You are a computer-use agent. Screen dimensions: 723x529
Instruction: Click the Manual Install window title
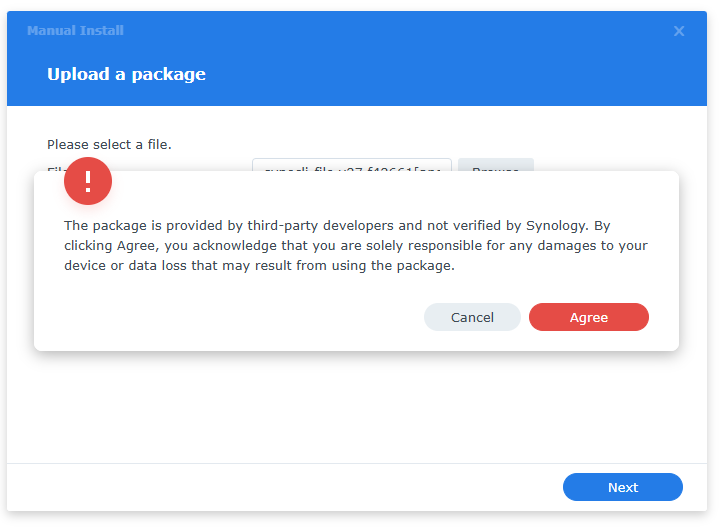coord(75,31)
